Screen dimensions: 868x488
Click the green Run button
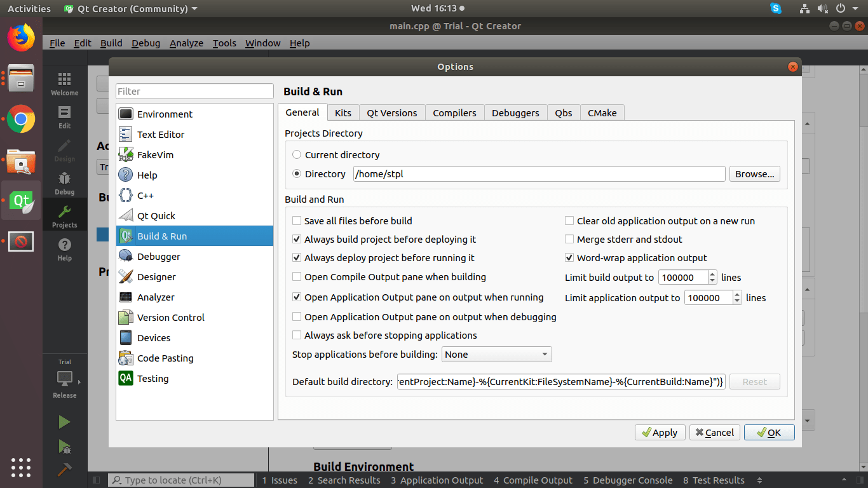pyautogui.click(x=63, y=421)
